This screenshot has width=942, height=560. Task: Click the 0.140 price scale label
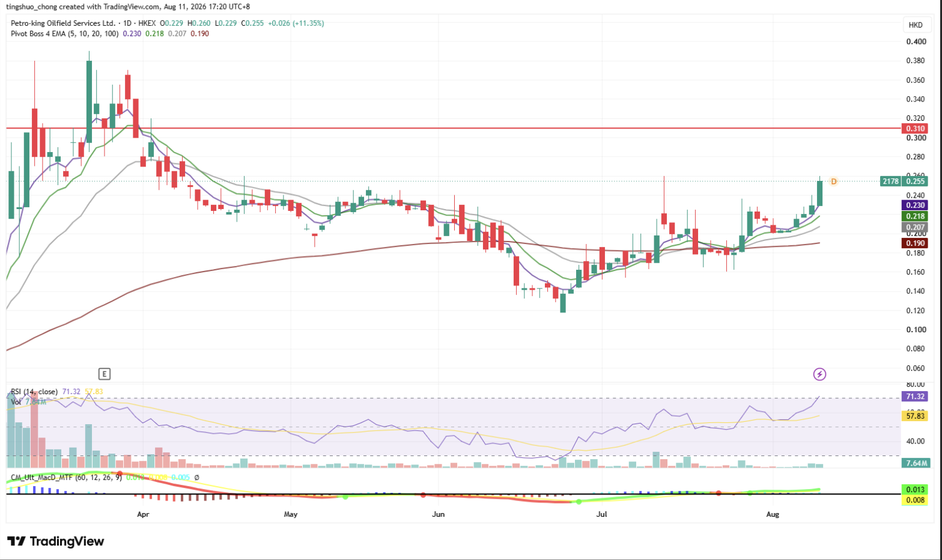[916, 291]
